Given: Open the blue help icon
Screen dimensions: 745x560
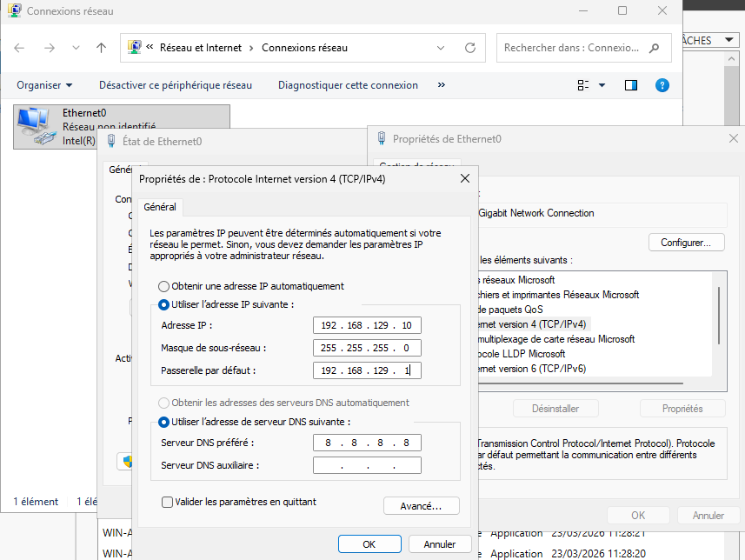Looking at the screenshot, I should pyautogui.click(x=662, y=85).
